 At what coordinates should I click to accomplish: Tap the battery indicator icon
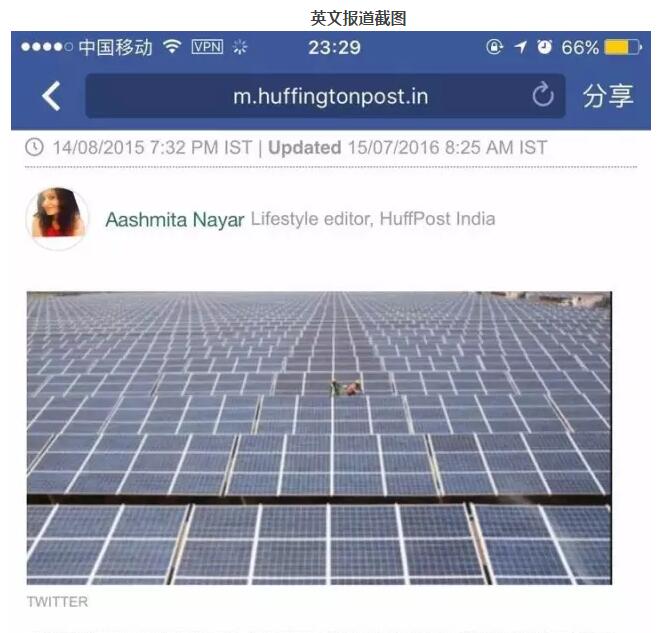point(623,47)
